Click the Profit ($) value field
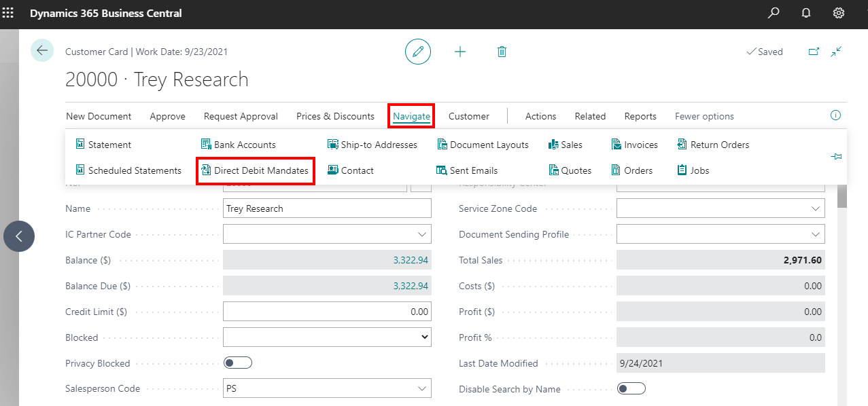The image size is (868, 406). [721, 312]
